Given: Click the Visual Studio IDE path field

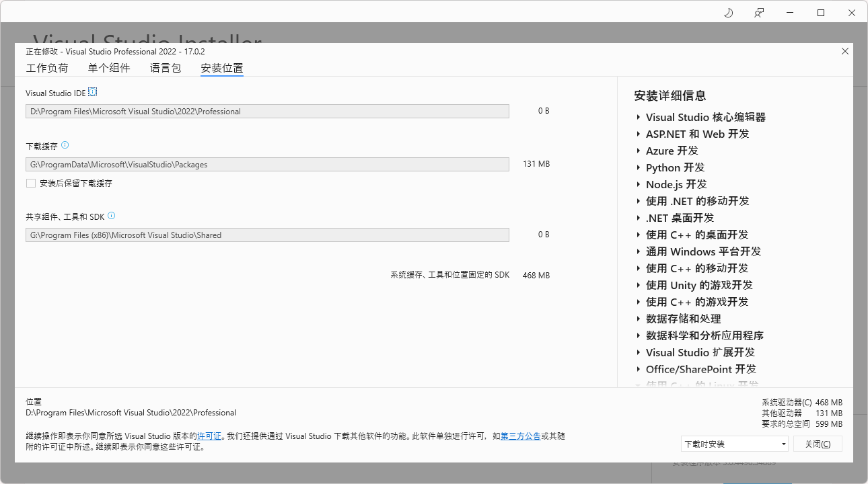Looking at the screenshot, I should (x=267, y=111).
